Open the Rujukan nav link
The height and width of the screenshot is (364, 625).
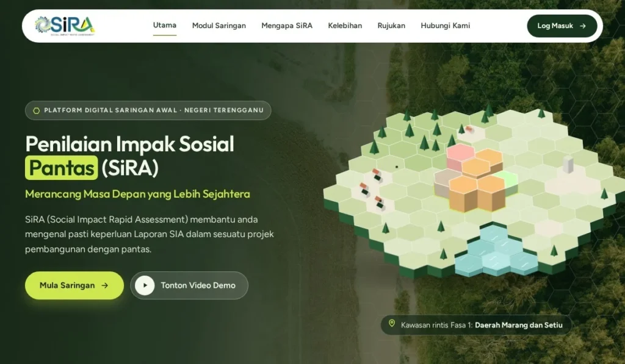(x=391, y=26)
